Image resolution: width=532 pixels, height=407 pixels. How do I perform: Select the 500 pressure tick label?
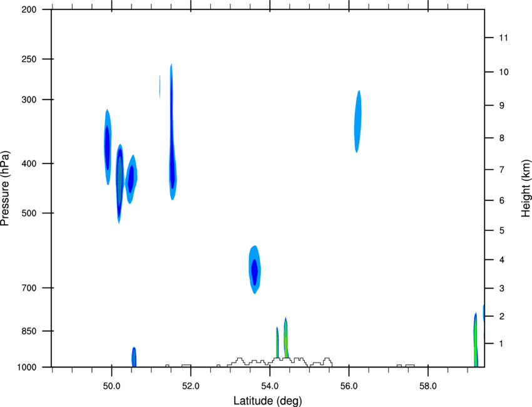[x=29, y=213]
